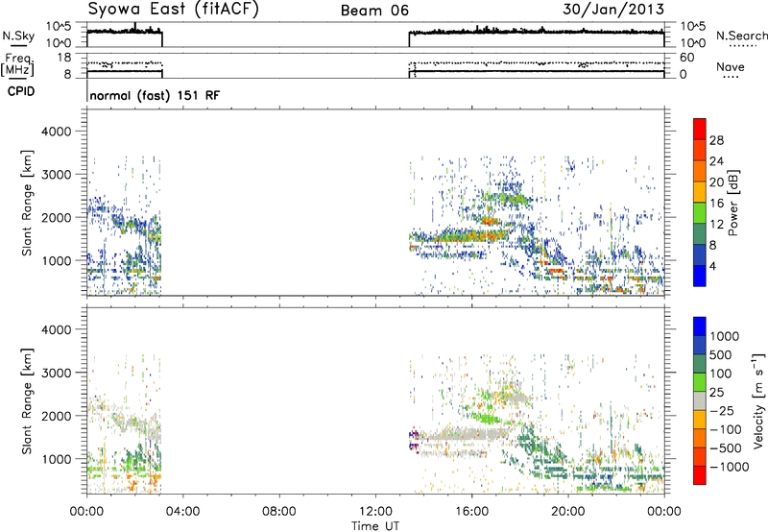Click the 'Nave' legend label
Viewport: 768px width, 532px height.
(730, 66)
